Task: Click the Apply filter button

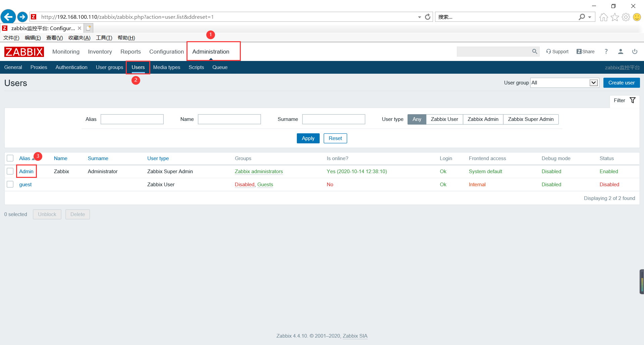Action: (x=308, y=138)
